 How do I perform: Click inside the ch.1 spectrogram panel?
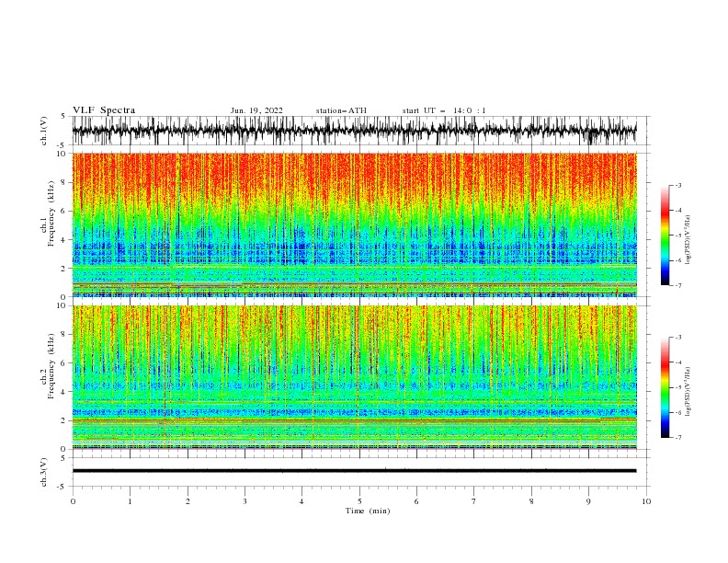pos(354,224)
